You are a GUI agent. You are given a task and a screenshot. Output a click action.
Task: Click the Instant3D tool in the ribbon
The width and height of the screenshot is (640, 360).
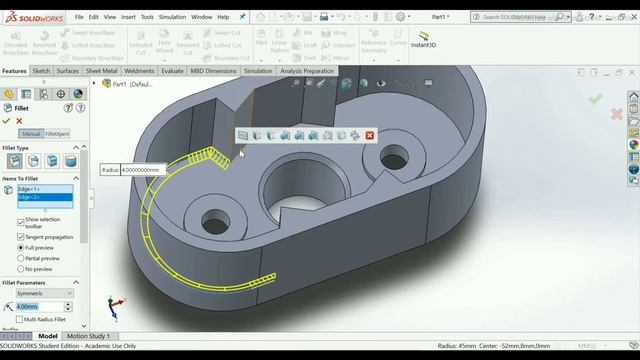click(423, 40)
